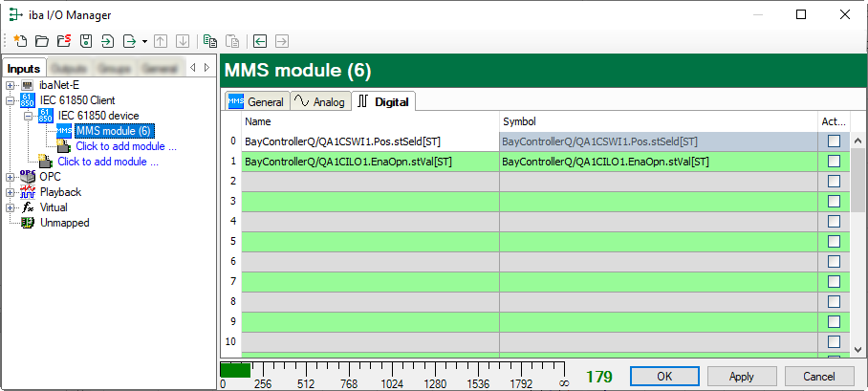Click the Back arrow toolbar icon

coord(260,41)
